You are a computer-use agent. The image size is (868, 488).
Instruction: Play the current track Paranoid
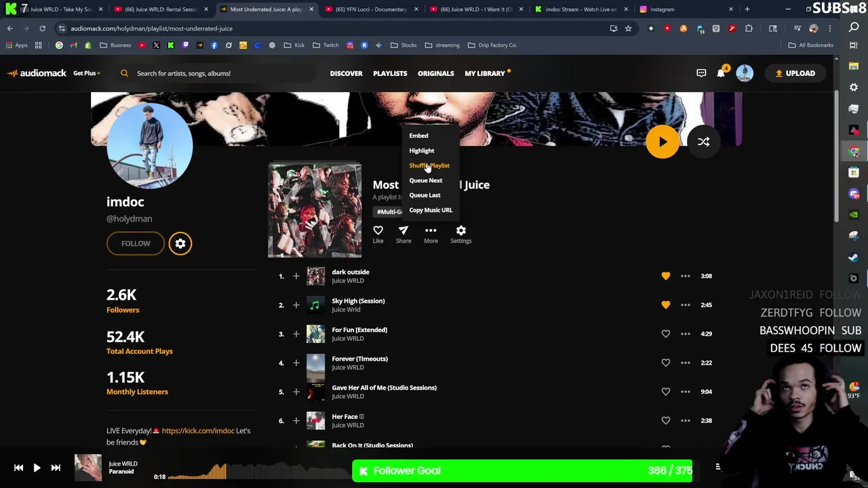coord(37,468)
